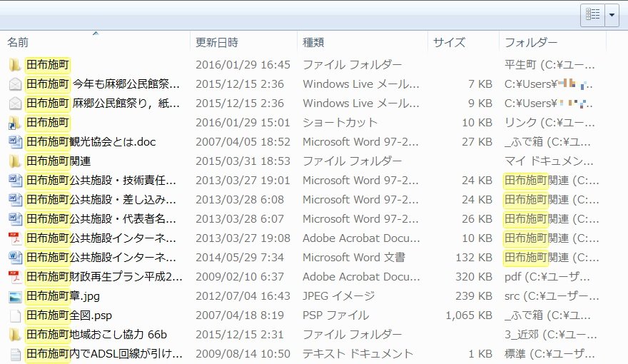Screen dimensions: 628x364
Task: Open the view options dropdown arrow
Action: tap(612, 15)
